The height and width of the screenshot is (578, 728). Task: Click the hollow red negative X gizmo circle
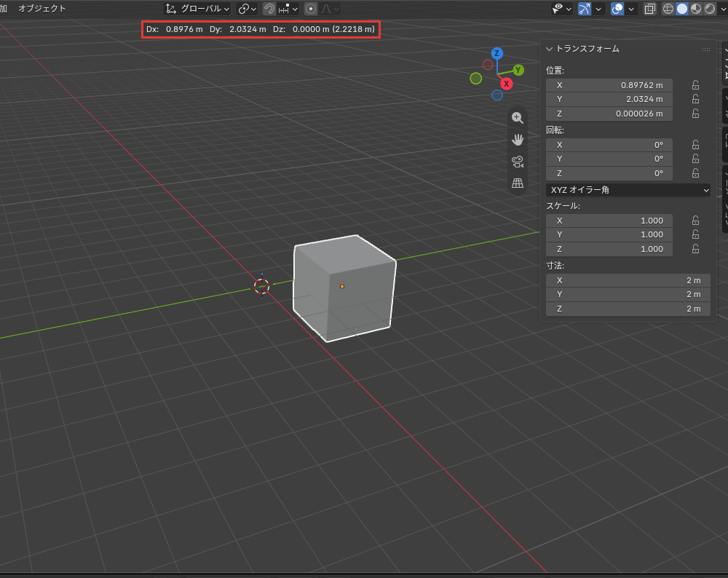(488, 65)
